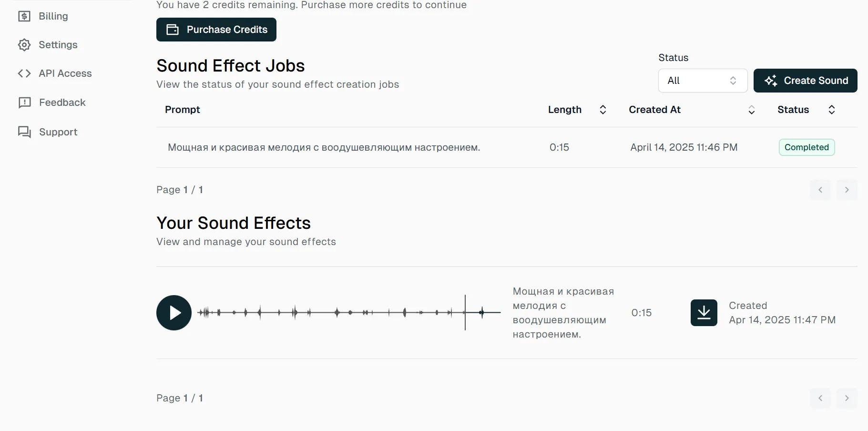868x431 pixels.
Task: Open Support chat icon
Action: click(x=24, y=132)
